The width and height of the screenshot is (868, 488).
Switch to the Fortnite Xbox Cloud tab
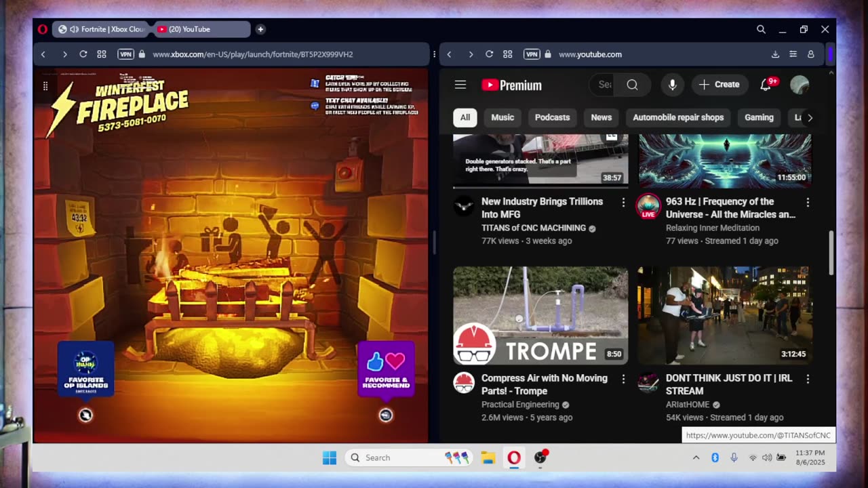click(x=102, y=29)
